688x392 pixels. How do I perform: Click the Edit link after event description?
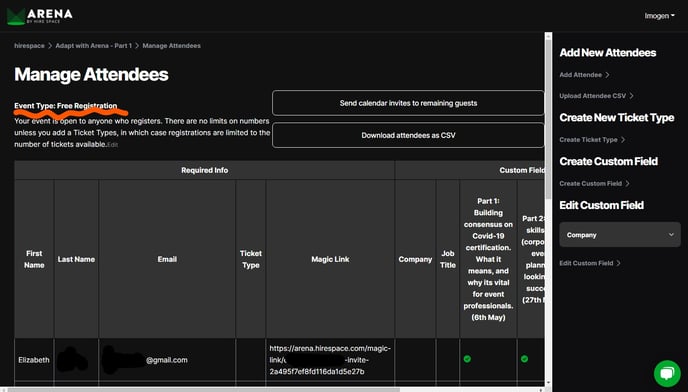point(113,145)
